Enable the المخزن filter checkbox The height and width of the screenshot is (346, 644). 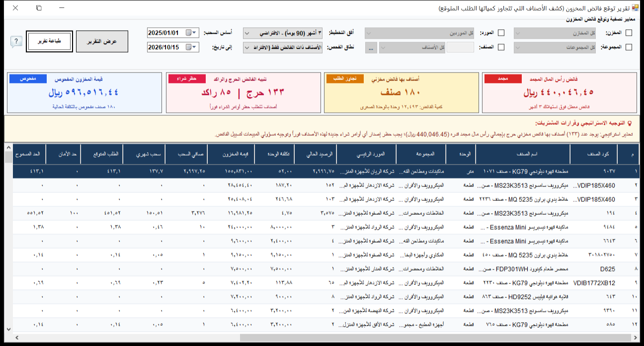coord(629,33)
